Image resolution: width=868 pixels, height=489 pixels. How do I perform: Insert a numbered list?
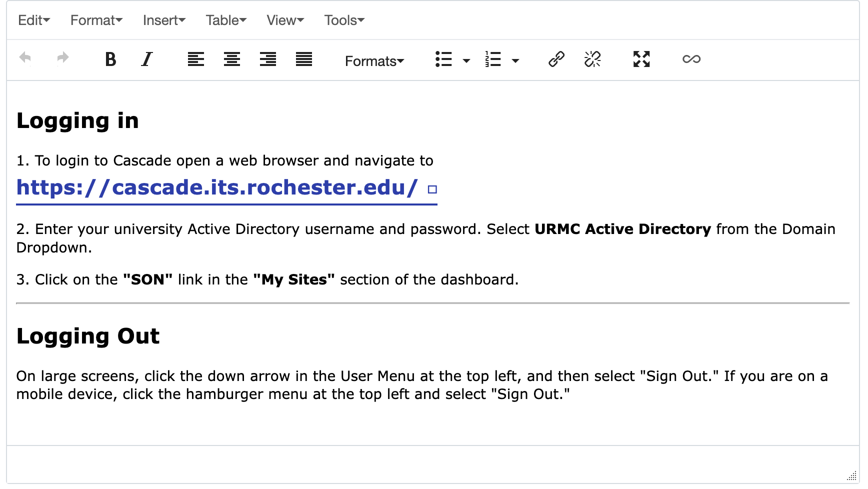492,59
